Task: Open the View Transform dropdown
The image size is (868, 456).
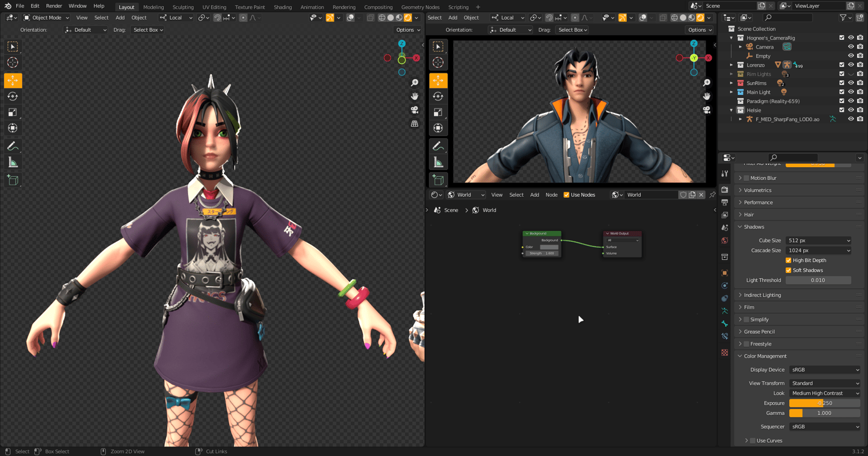Action: [x=825, y=383]
